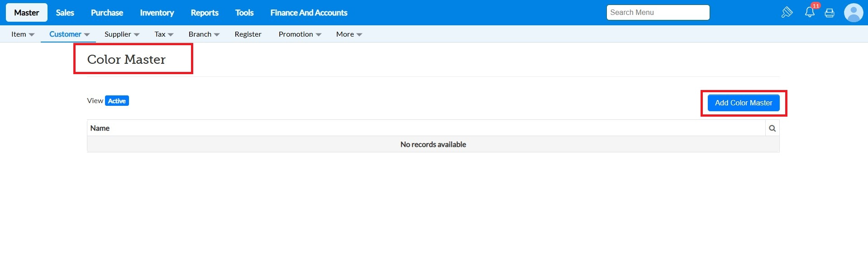
Task: Open the notifications bell
Action: pyautogui.click(x=810, y=12)
